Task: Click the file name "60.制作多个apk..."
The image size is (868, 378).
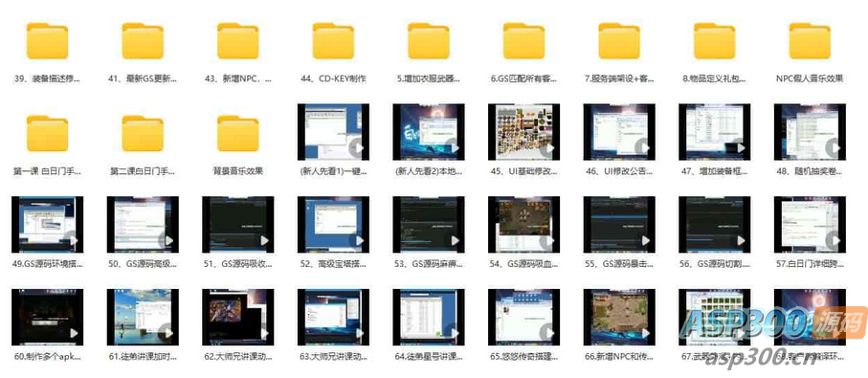Action: (47, 357)
